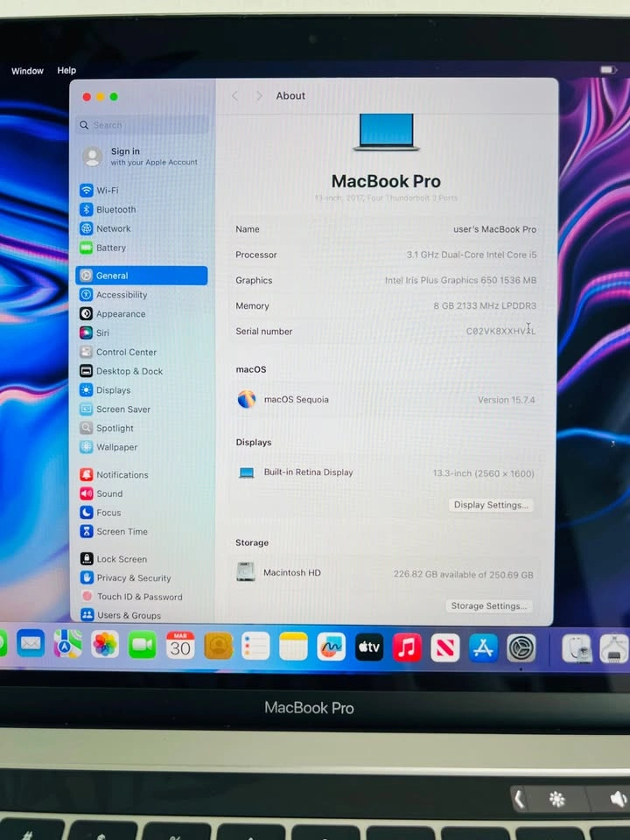Open Wi-Fi settings in sidebar

100,190
